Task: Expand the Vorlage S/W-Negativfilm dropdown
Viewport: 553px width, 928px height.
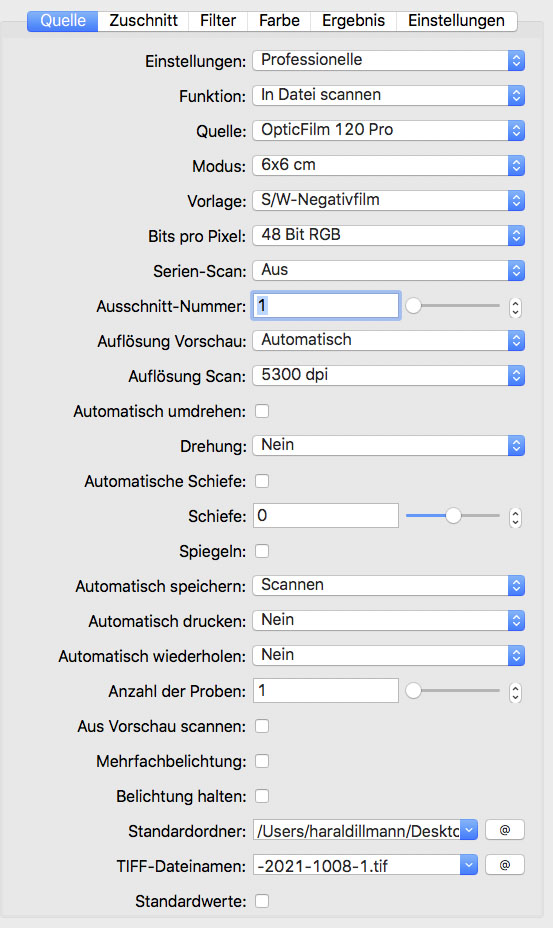Action: (x=388, y=200)
